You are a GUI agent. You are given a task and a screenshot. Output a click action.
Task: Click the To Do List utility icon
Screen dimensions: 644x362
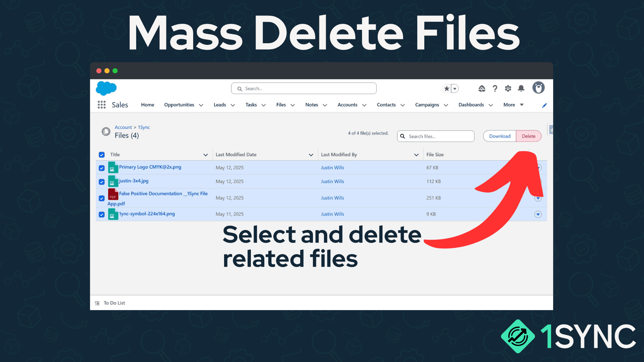97,303
